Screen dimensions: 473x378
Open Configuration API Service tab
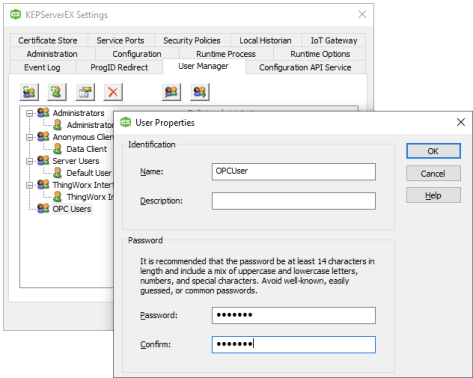click(305, 67)
